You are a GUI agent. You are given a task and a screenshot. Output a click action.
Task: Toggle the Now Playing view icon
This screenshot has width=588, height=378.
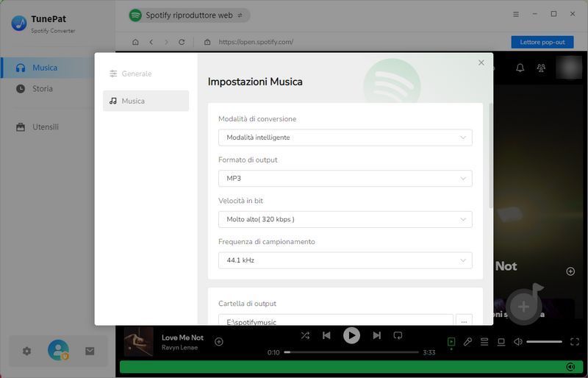[451, 341]
